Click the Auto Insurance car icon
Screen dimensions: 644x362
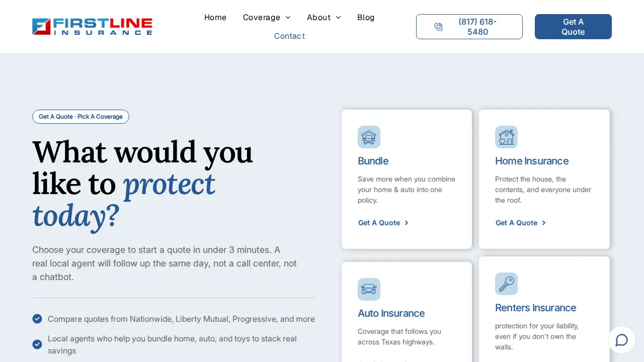(x=369, y=289)
